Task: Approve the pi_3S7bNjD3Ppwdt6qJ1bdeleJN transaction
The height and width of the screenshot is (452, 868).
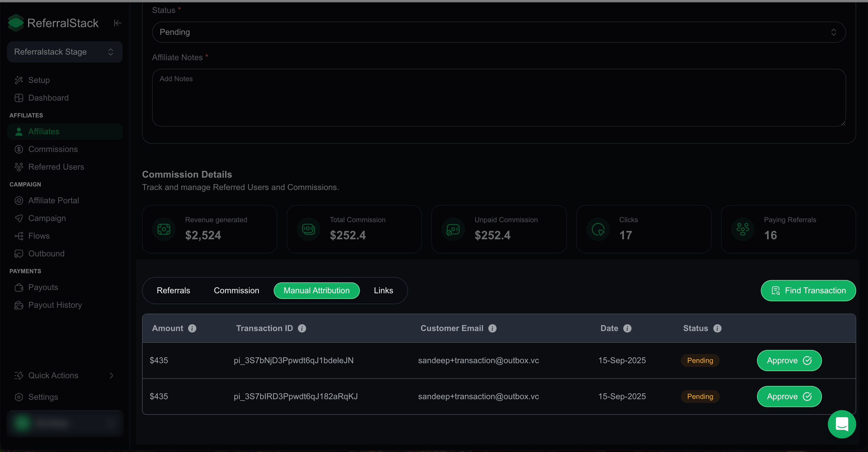Action: [789, 360]
